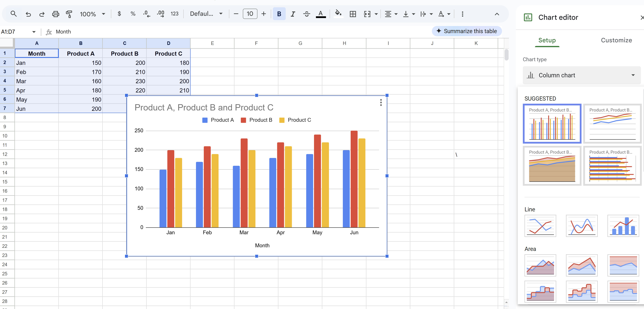Choose the 100% stacked area chart icon

point(623,265)
